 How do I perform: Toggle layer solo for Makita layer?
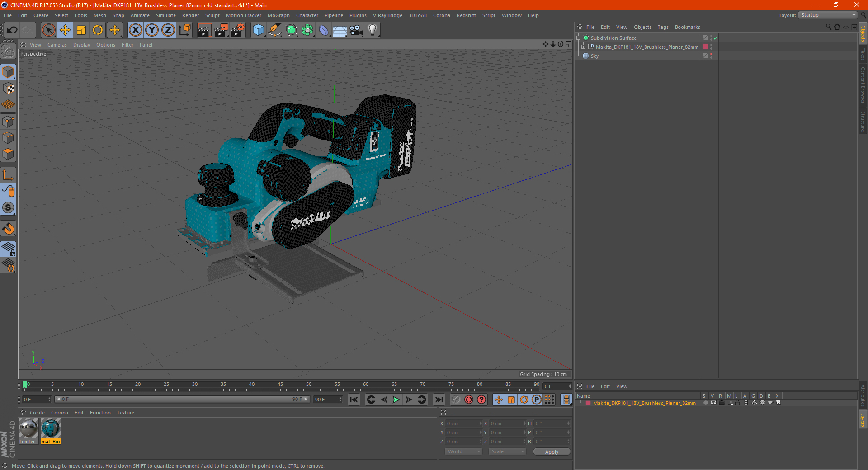706,403
